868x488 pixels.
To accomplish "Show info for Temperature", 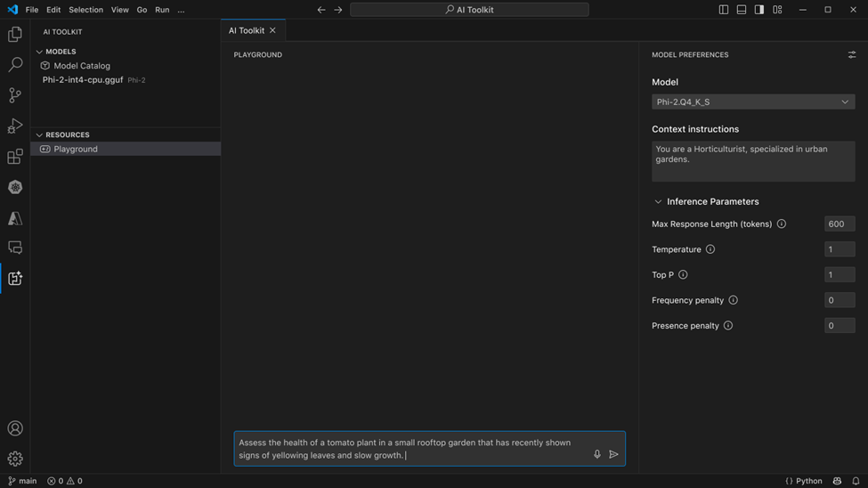I will pos(710,249).
